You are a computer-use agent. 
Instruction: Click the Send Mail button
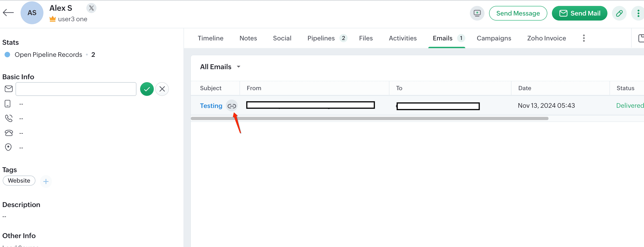579,13
